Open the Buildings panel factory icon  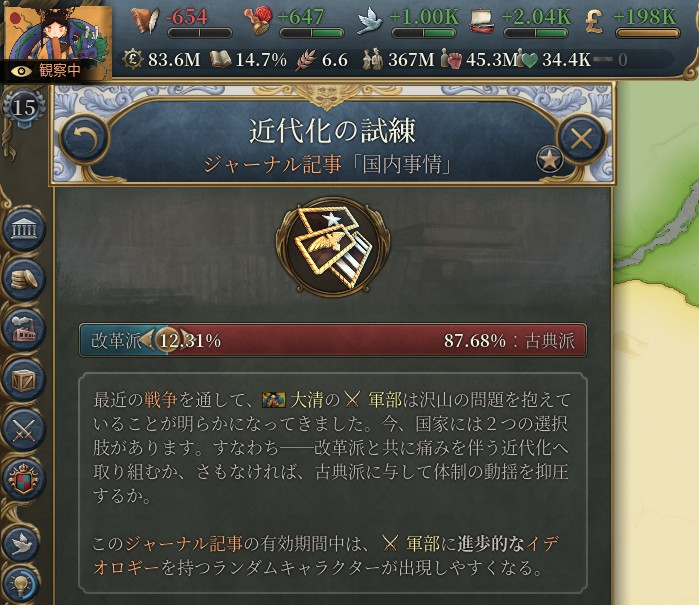pyautogui.click(x=25, y=329)
